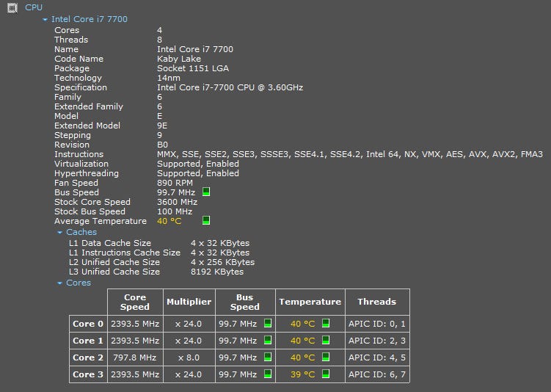The height and width of the screenshot is (392, 551).
Task: Click the Kaby Lake code name value
Action: pyautogui.click(x=179, y=59)
